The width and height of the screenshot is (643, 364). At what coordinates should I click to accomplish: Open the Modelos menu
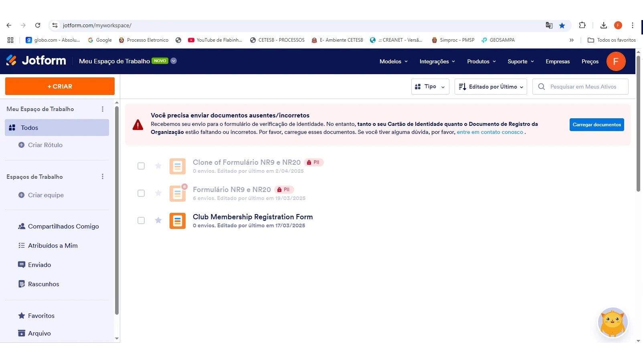(391, 61)
